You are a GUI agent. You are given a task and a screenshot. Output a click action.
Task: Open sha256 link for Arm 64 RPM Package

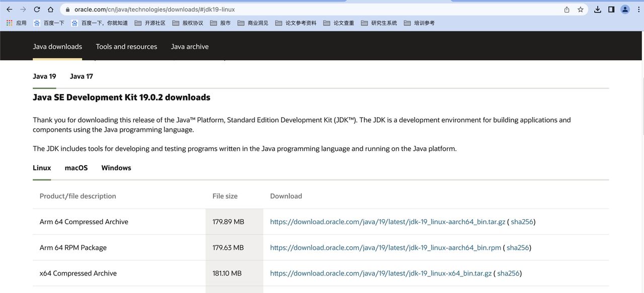518,248
